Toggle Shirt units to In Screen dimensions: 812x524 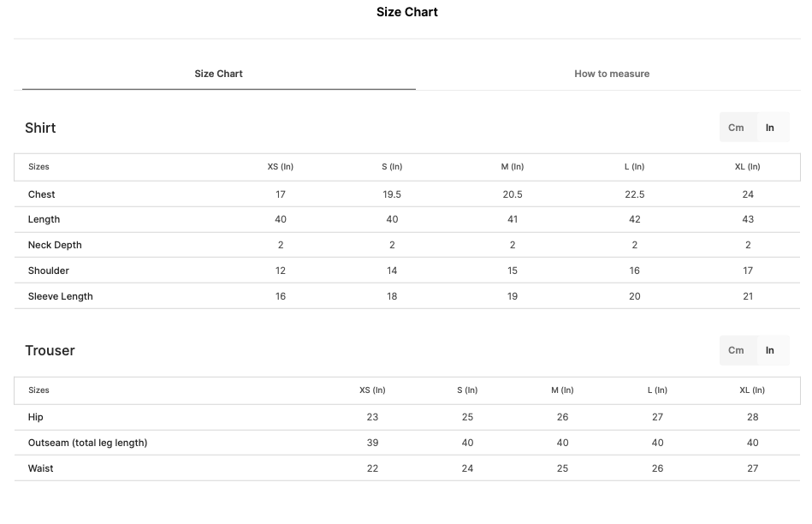click(x=770, y=128)
